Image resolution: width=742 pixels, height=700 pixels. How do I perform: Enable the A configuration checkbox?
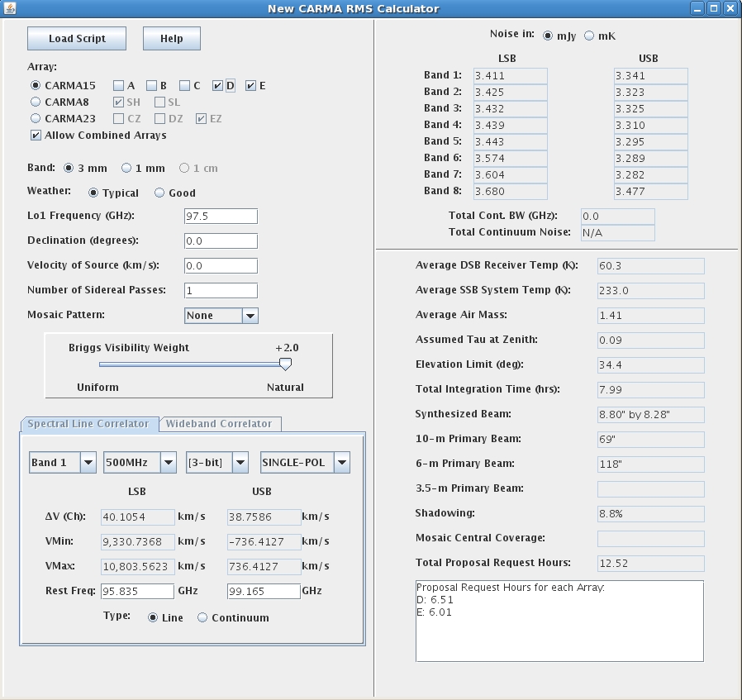pos(118,86)
